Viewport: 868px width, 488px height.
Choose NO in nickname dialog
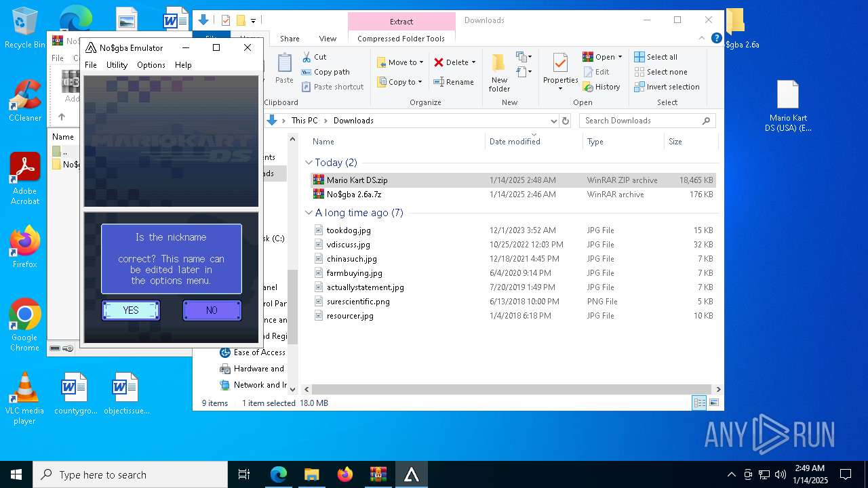[x=212, y=310]
